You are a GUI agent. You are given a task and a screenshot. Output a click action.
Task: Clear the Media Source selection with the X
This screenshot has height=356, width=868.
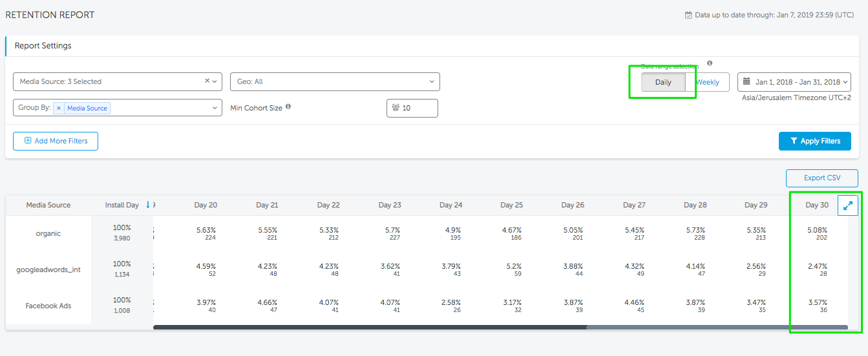[207, 81]
